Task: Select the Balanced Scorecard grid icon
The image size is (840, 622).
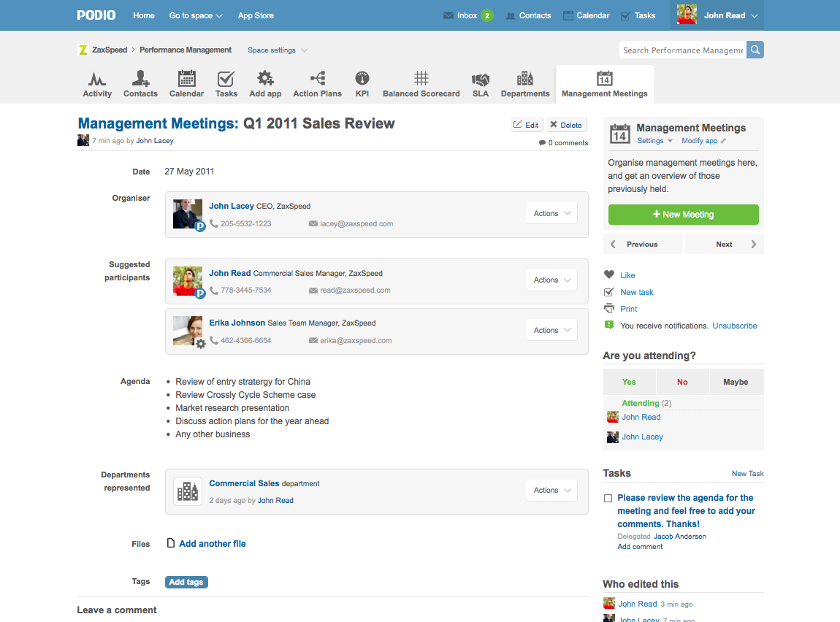Action: point(421,79)
